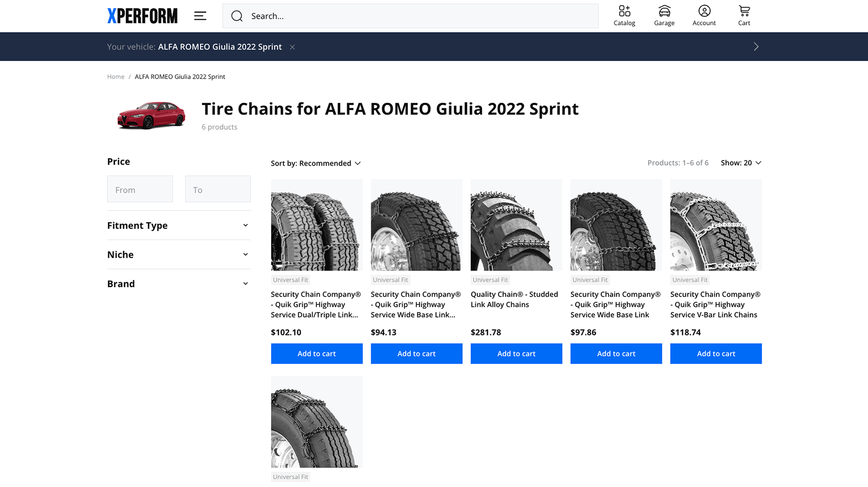Open the Sort by Recommended dropdown

point(316,163)
